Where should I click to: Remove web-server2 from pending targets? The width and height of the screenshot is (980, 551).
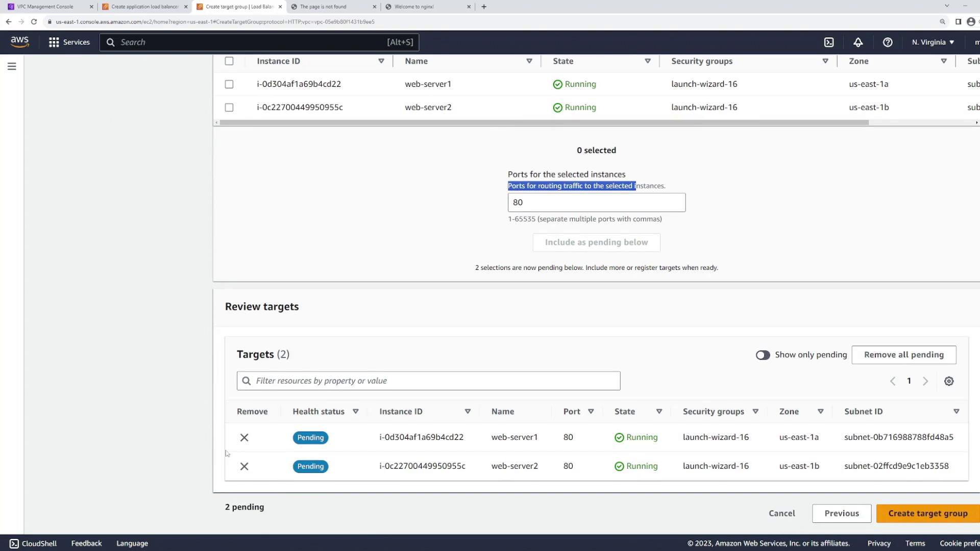244,466
